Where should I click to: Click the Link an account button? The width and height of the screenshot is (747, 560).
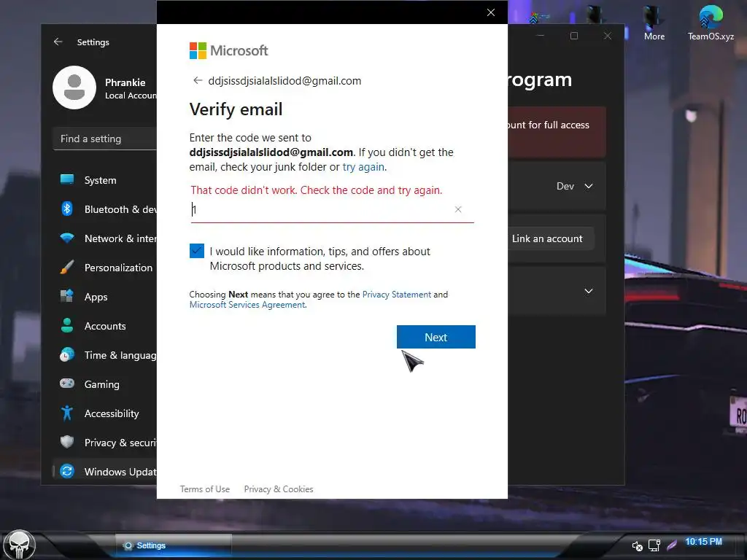pyautogui.click(x=547, y=238)
